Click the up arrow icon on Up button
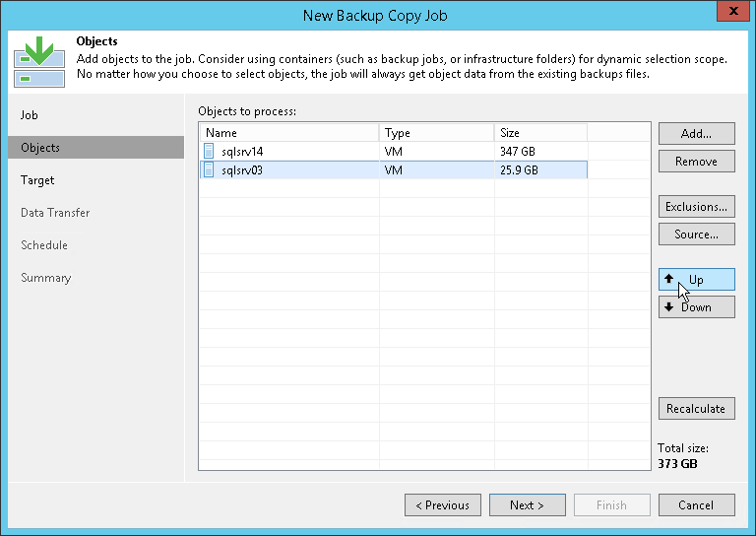The height and width of the screenshot is (536, 756). pos(668,279)
